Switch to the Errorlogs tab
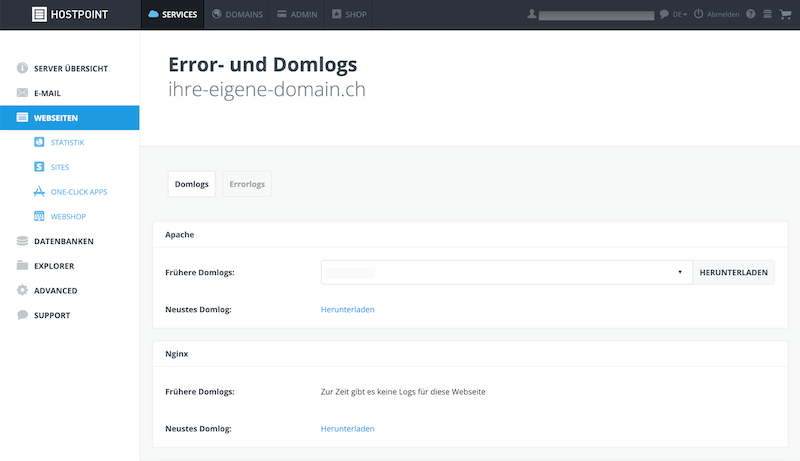 click(x=247, y=184)
